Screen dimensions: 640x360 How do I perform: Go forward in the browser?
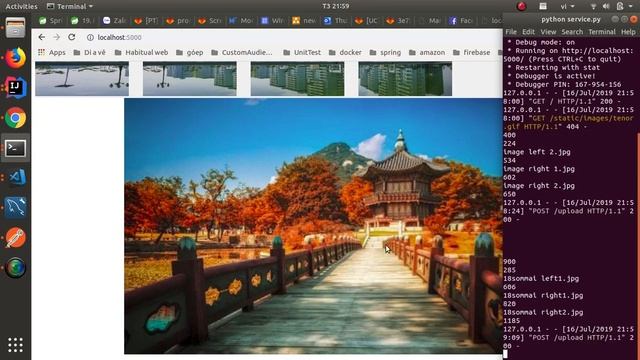[56, 37]
